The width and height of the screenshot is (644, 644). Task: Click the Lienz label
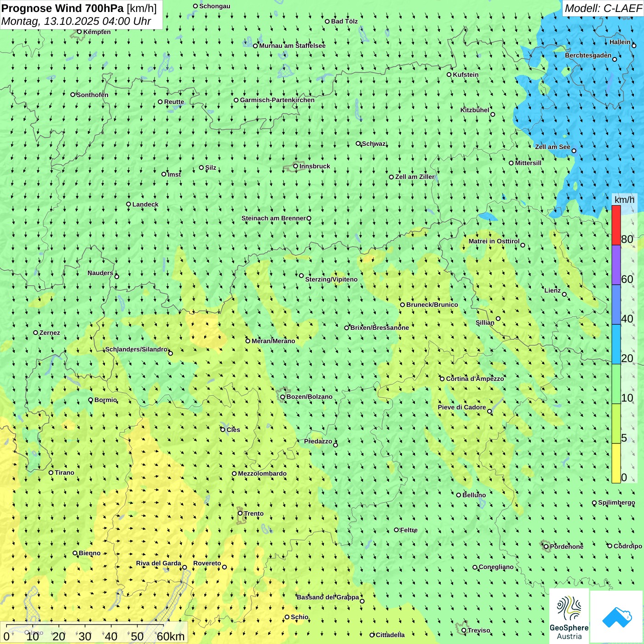(x=552, y=290)
